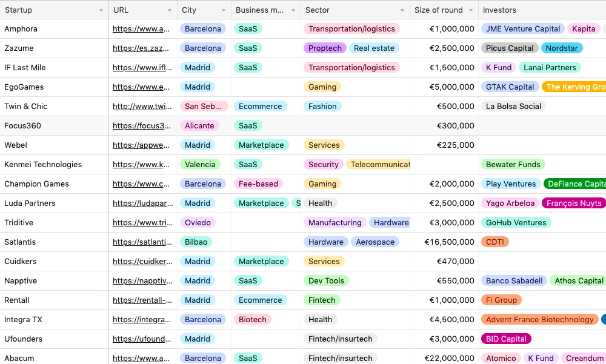Click the CDTI investor tag

tap(495, 242)
